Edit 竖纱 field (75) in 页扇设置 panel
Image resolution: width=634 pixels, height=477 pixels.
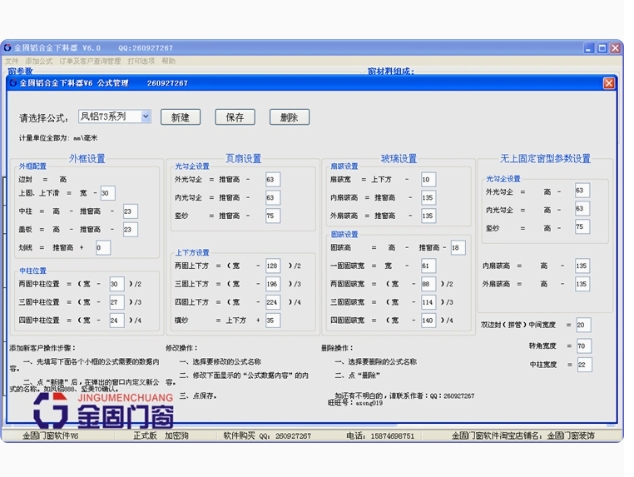click(x=273, y=215)
